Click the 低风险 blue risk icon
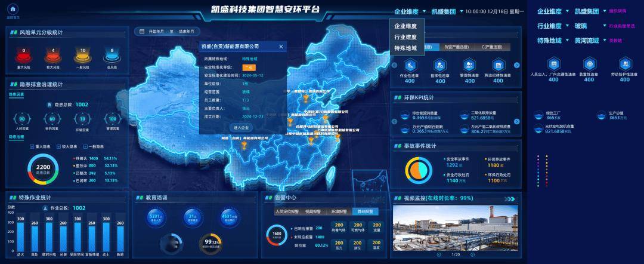 tap(111, 56)
